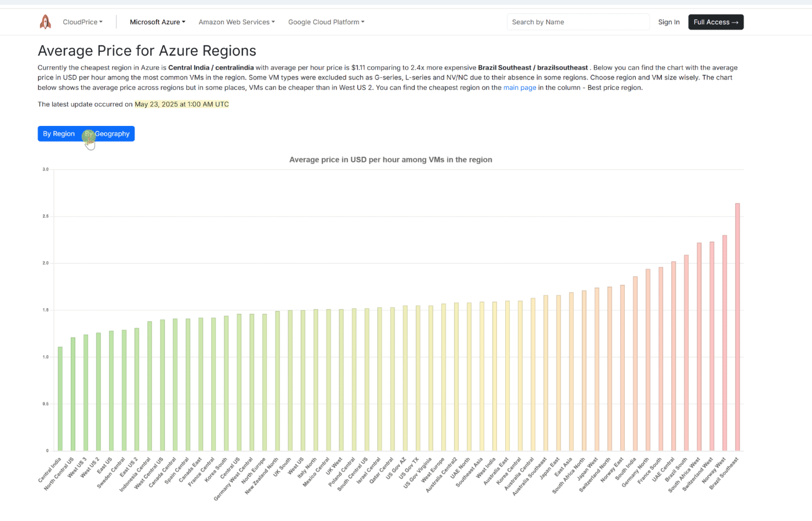Click the Brazil South bar
This screenshot has height=521, width=812.
point(687,353)
